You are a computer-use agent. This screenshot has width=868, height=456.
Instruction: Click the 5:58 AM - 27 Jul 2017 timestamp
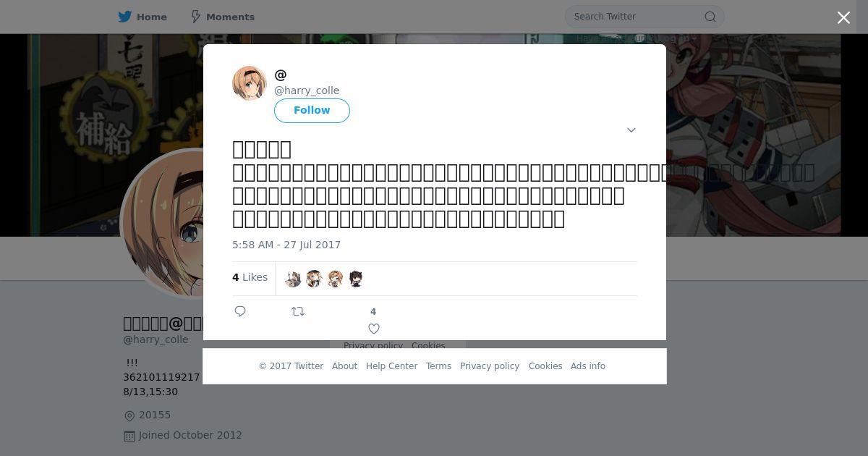[286, 245]
